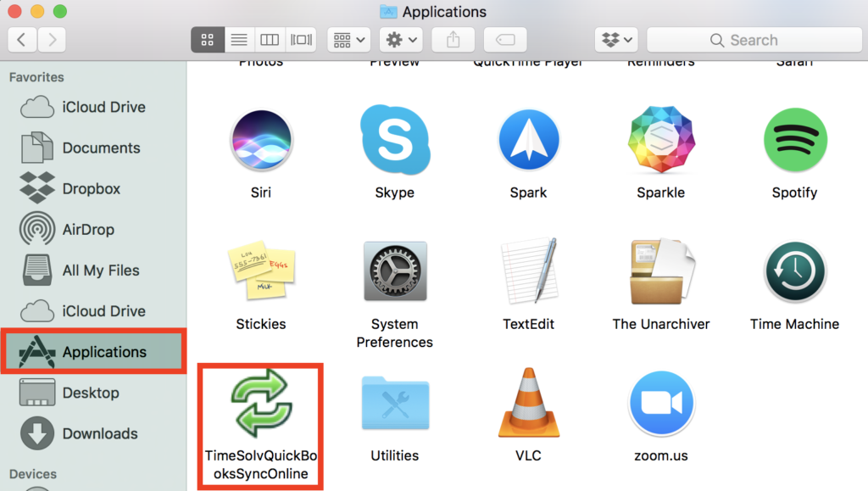Open the Siri application icon
Image resolution: width=868 pixels, height=491 pixels.
coord(261,139)
